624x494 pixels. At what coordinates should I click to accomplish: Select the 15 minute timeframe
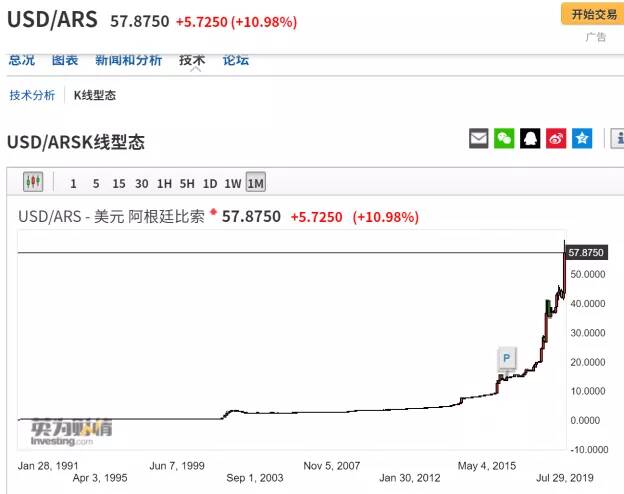coord(119,184)
